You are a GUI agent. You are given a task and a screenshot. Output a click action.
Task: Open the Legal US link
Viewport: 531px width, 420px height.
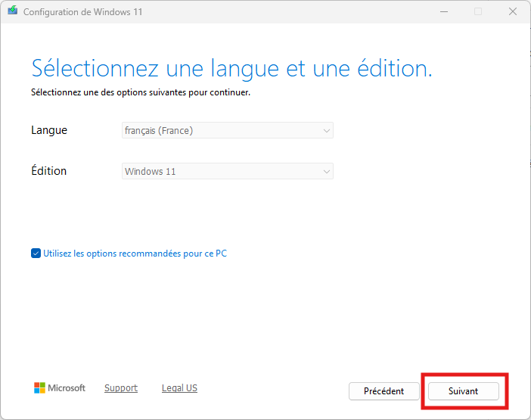pyautogui.click(x=179, y=388)
